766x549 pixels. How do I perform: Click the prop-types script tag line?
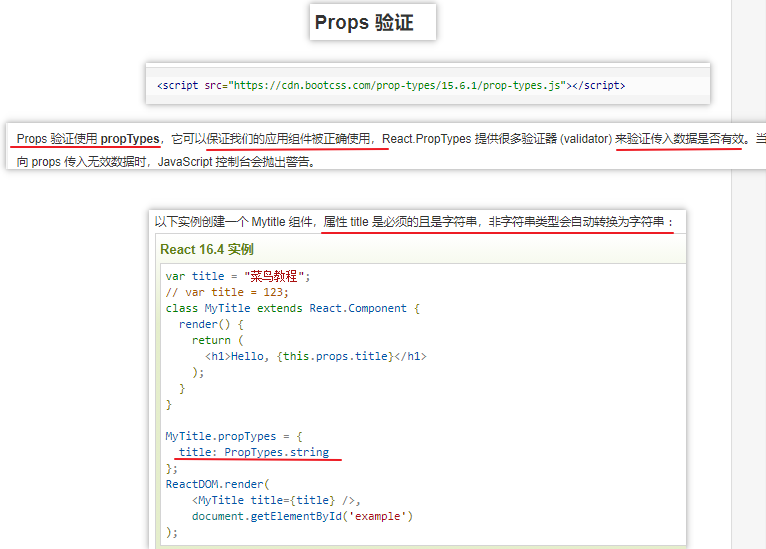(391, 85)
